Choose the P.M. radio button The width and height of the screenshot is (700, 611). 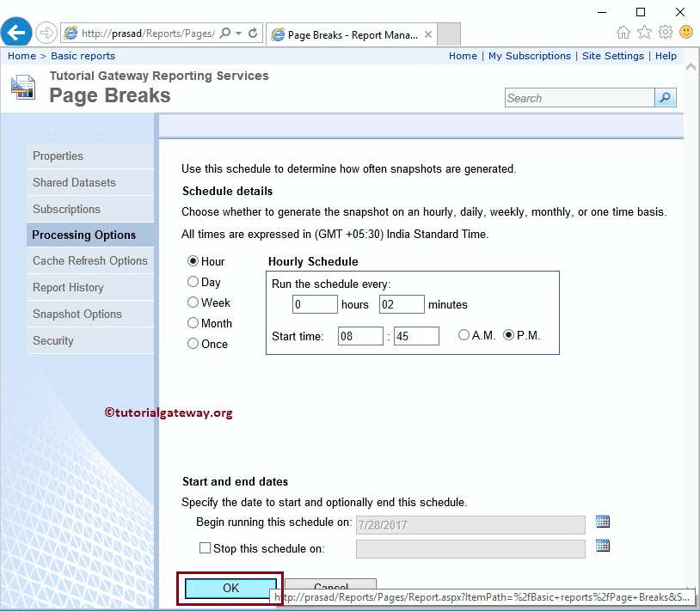click(x=508, y=335)
